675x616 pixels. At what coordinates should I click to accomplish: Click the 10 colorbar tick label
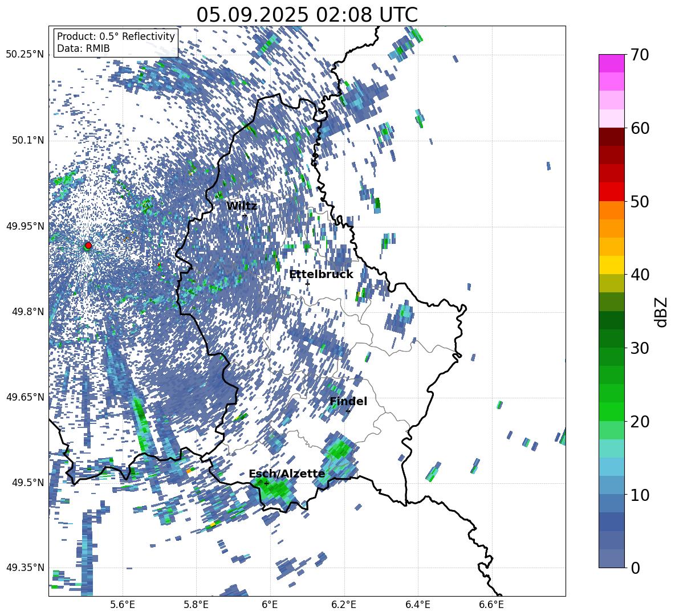(640, 495)
